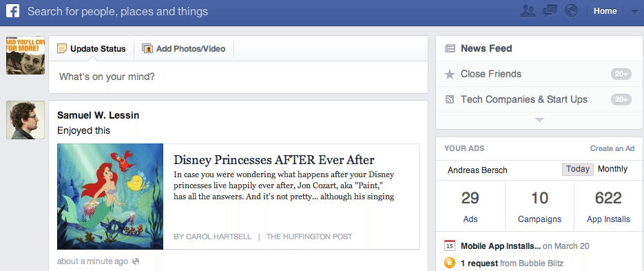Click the Close Friends 20+ badge
Image resolution: width=644 pixels, height=271 pixels.
621,74
